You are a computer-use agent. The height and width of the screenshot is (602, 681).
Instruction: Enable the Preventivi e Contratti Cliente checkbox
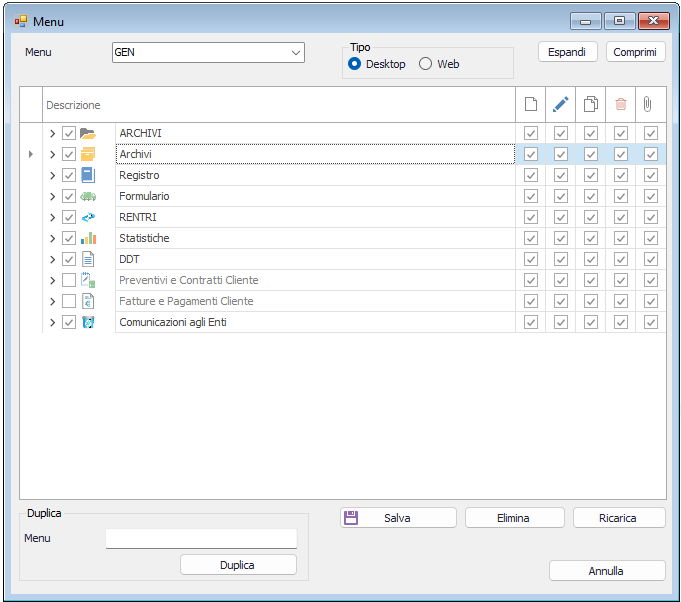69,280
